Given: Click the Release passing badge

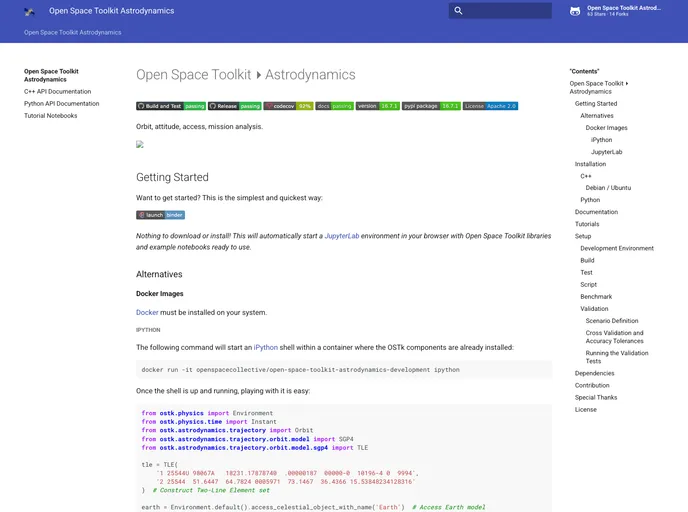Looking at the screenshot, I should (x=235, y=106).
